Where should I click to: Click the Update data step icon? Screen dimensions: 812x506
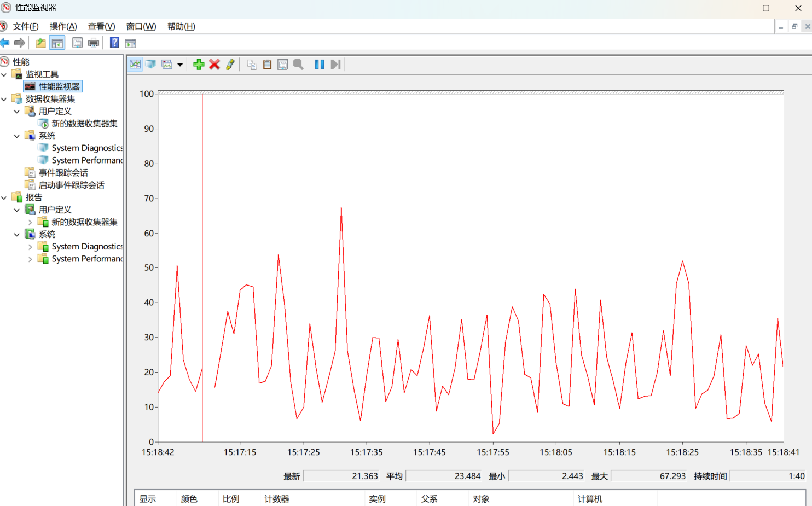coord(335,65)
